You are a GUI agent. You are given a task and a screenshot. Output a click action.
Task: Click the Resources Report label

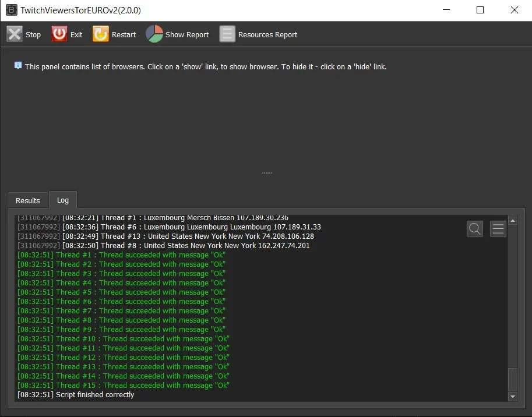267,34
